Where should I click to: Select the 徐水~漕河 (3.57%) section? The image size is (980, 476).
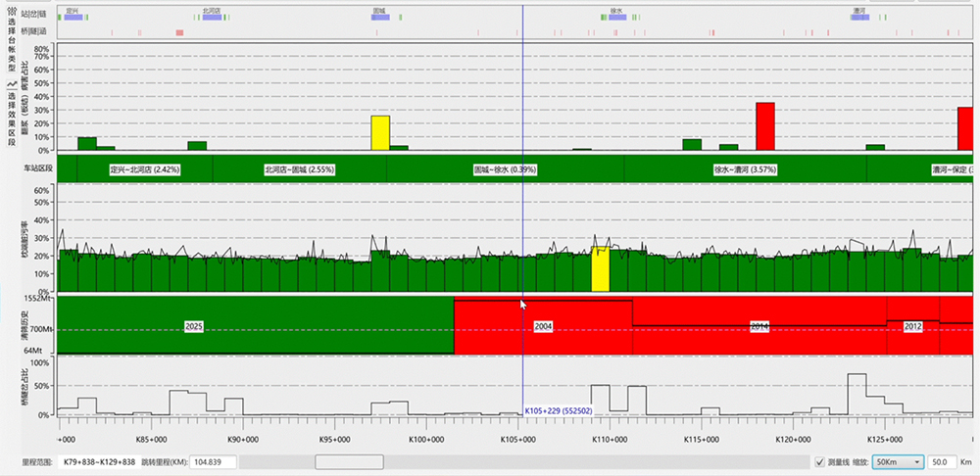click(x=744, y=169)
